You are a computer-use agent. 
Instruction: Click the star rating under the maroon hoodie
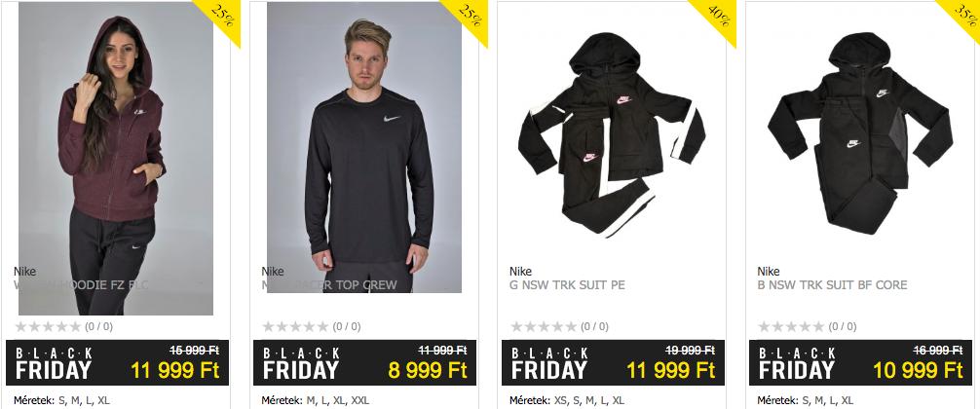[48, 326]
